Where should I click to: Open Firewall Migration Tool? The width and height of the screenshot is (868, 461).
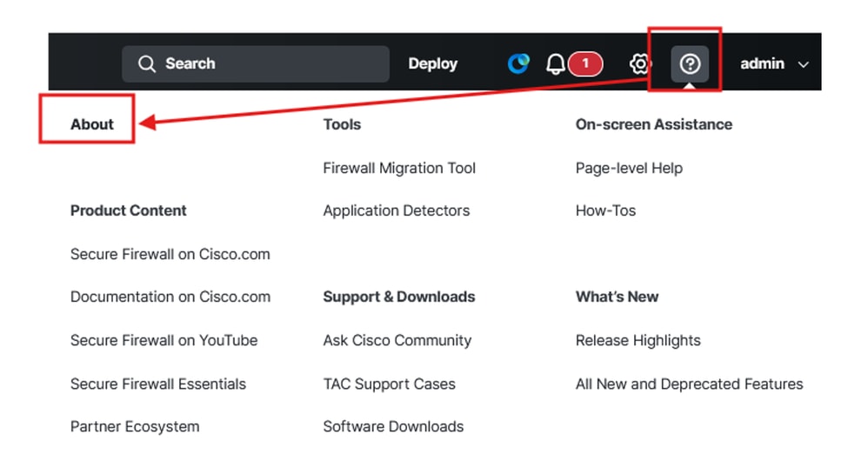[399, 168]
